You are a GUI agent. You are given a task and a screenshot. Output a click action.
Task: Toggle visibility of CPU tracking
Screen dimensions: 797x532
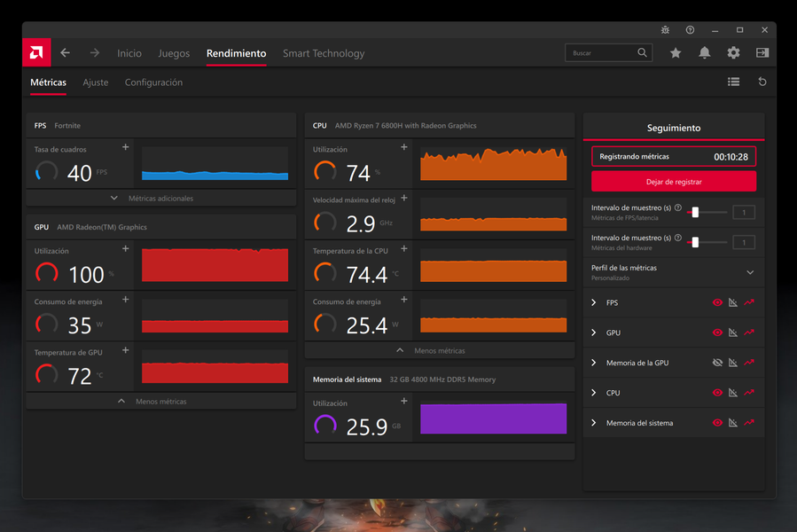[717, 393]
